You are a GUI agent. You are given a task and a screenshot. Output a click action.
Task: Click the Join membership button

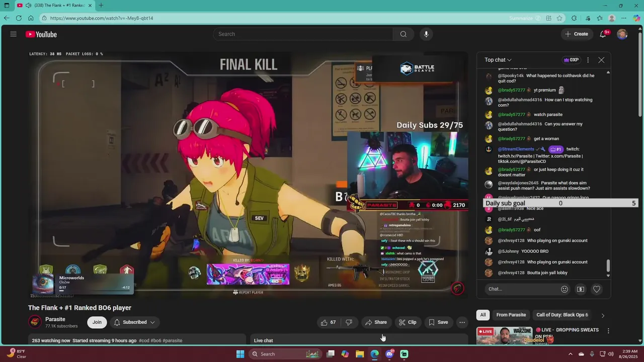pos(97,322)
